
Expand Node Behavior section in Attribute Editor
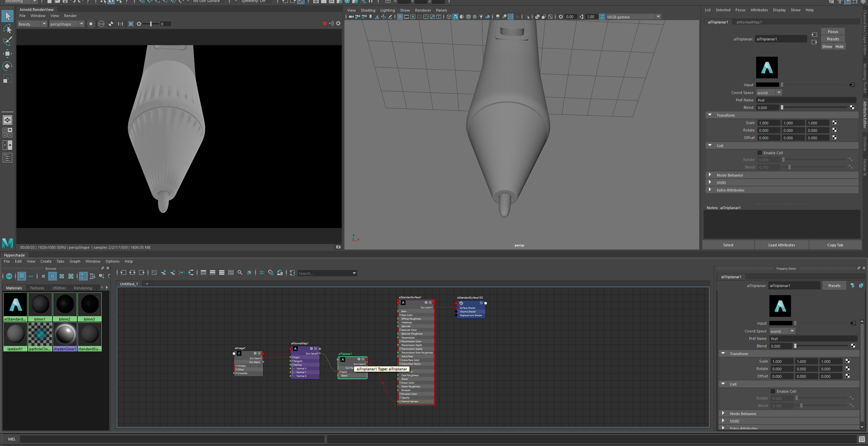pyautogui.click(x=710, y=175)
